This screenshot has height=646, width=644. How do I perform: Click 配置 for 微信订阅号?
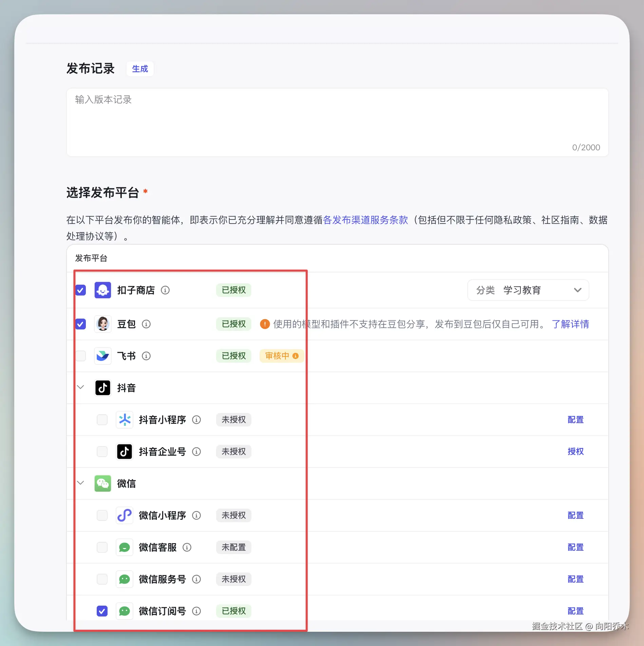pyautogui.click(x=576, y=611)
